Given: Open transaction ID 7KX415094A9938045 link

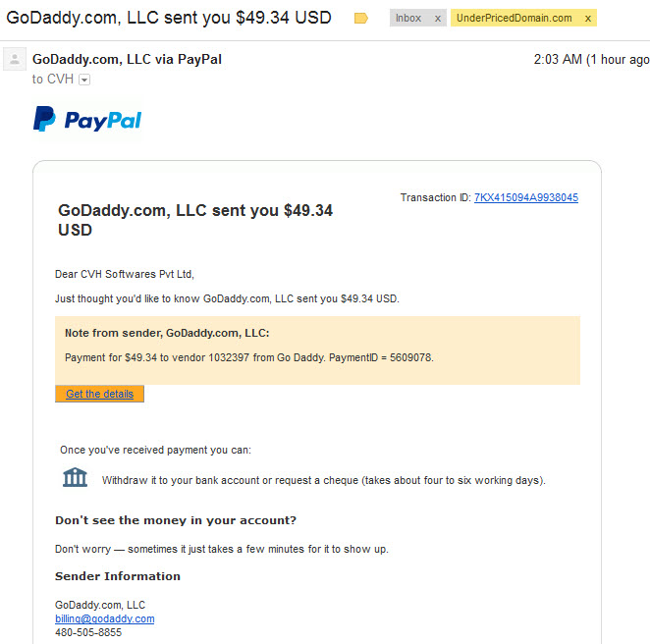Looking at the screenshot, I should pos(526,197).
